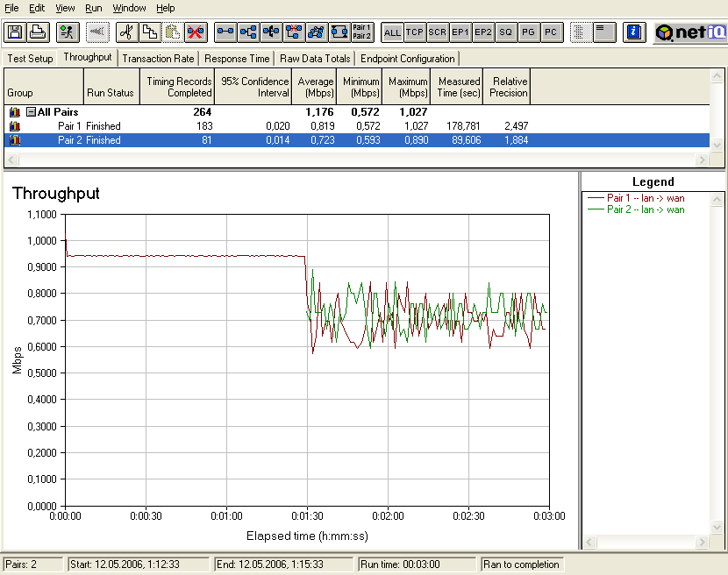
Task: Click the Cut (scissors) toolbar icon
Action: click(x=127, y=32)
